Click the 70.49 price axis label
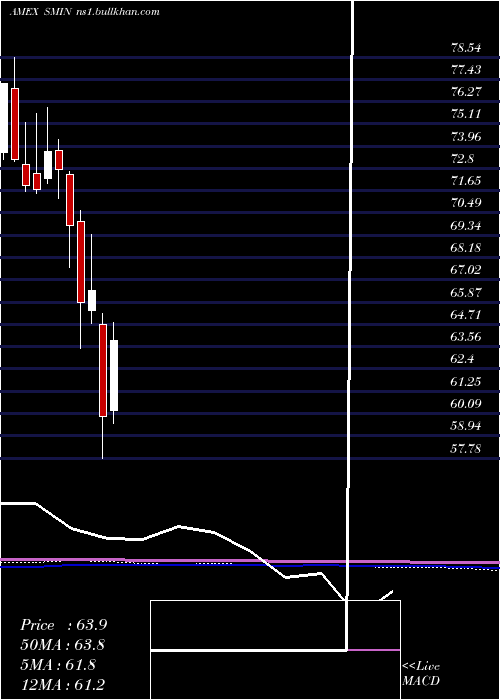 [x=466, y=203]
